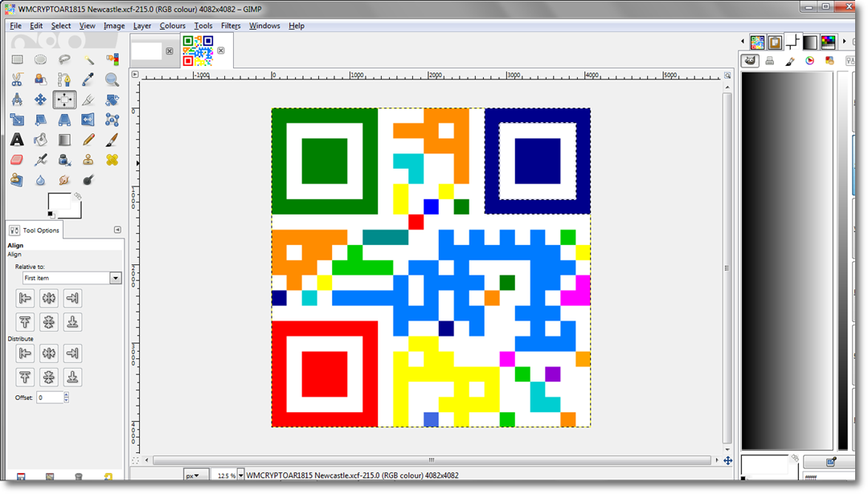Screen dimensions: 868x494
Task: Open the zoom 12.5% dropdown arrow
Action: click(241, 476)
